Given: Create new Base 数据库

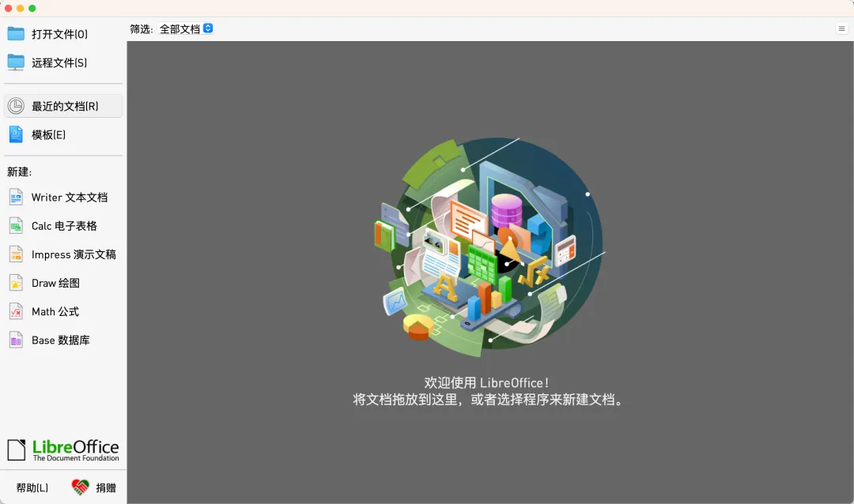Looking at the screenshot, I should (63, 340).
